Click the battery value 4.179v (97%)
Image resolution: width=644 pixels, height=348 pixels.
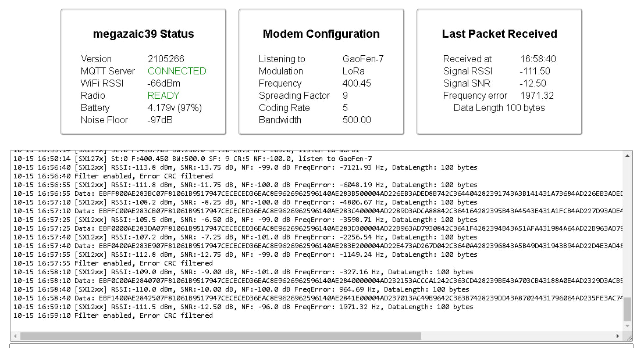[174, 107]
